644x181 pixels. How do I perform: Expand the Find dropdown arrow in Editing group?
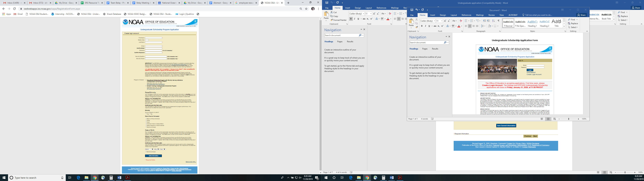[x=577, y=19]
